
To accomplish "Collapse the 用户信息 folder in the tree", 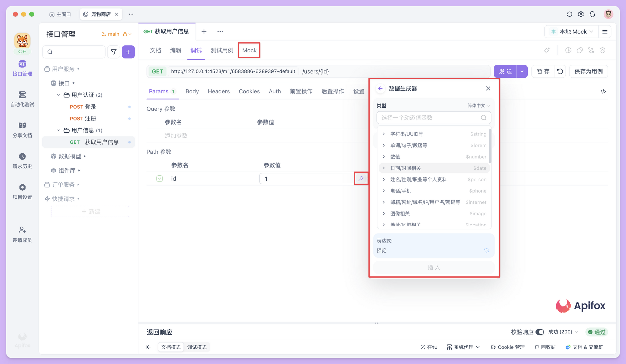I will click(x=58, y=130).
